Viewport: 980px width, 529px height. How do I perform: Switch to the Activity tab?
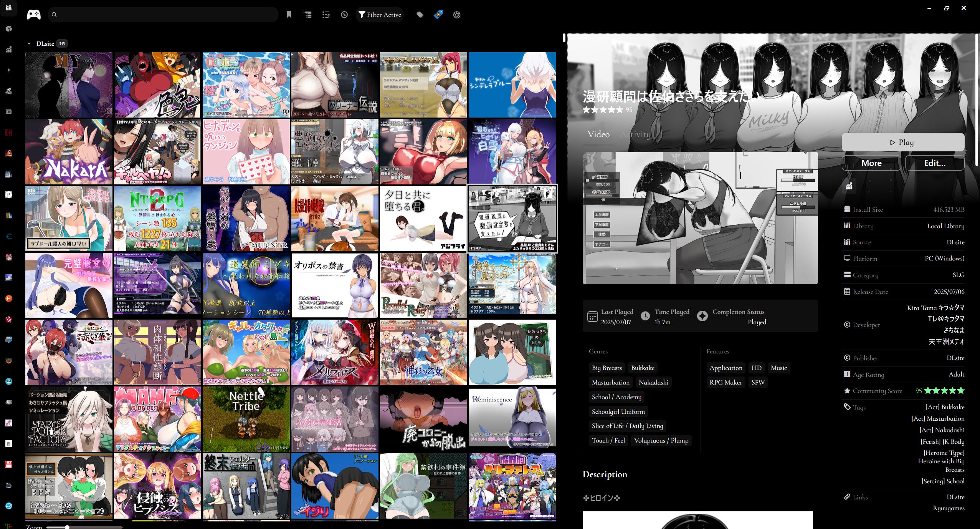point(636,134)
